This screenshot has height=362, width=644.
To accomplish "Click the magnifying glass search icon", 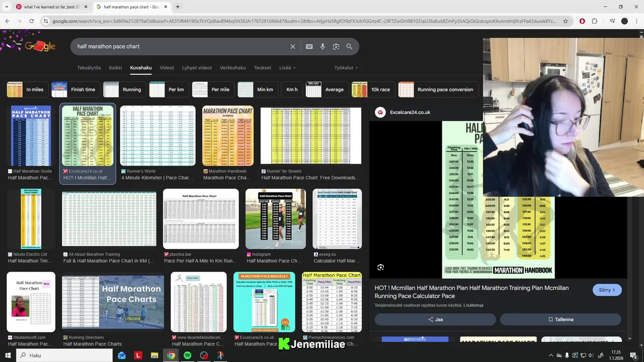I will [349, 46].
